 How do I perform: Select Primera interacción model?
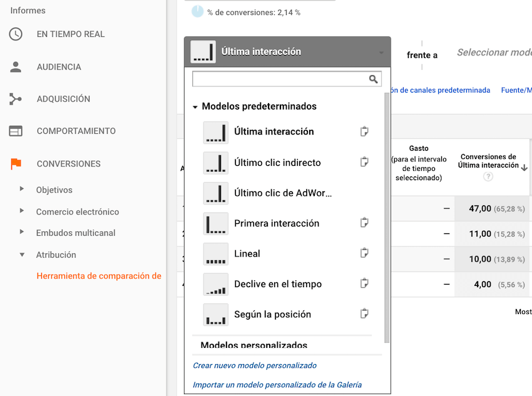point(277,223)
